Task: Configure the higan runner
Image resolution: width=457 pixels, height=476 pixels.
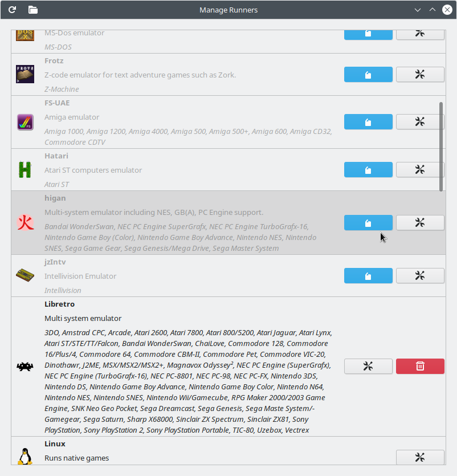Action: (420, 222)
